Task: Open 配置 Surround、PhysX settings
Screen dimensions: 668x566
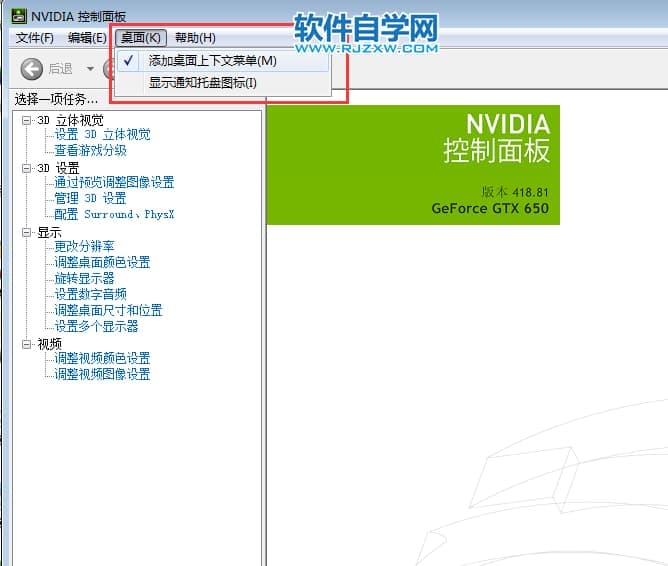Action: click(114, 214)
